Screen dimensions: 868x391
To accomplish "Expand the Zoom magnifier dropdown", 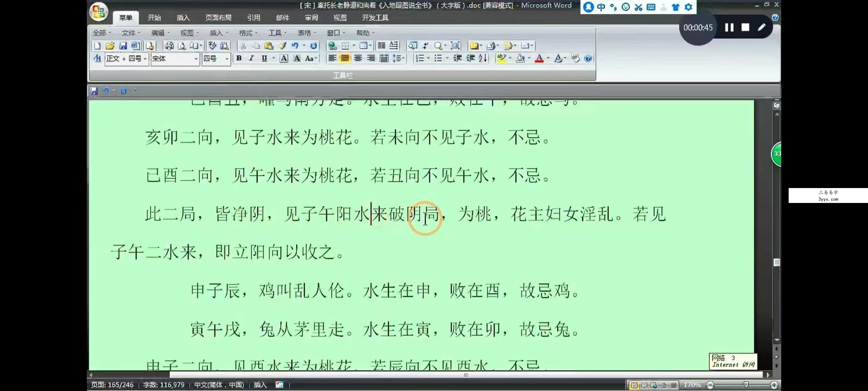I will [x=445, y=46].
